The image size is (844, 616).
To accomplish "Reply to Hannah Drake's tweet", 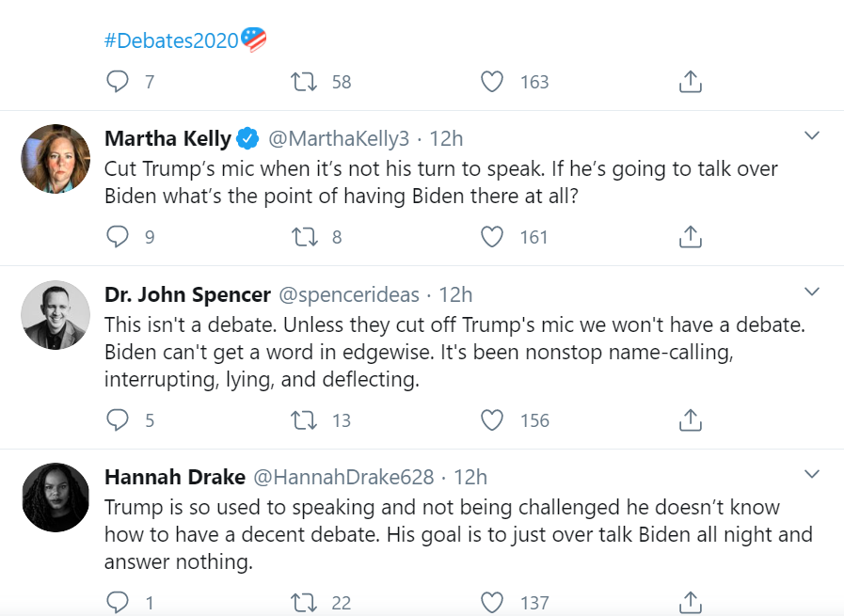I will click(x=117, y=602).
